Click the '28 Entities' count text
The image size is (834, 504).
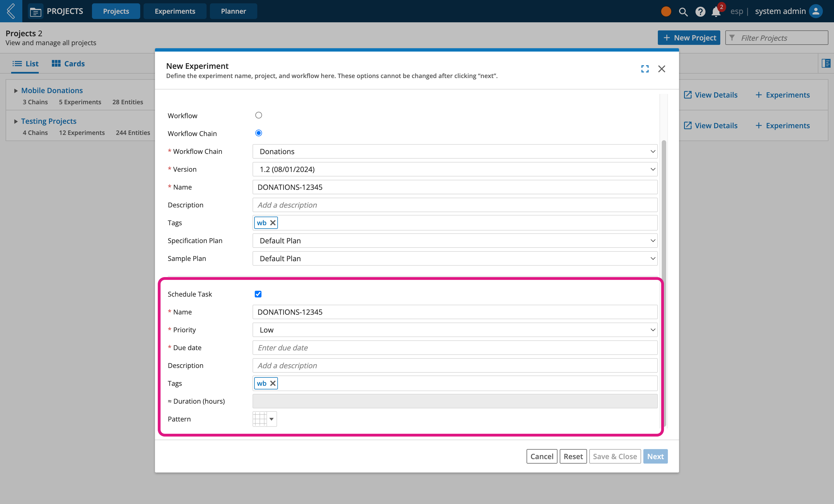(128, 102)
